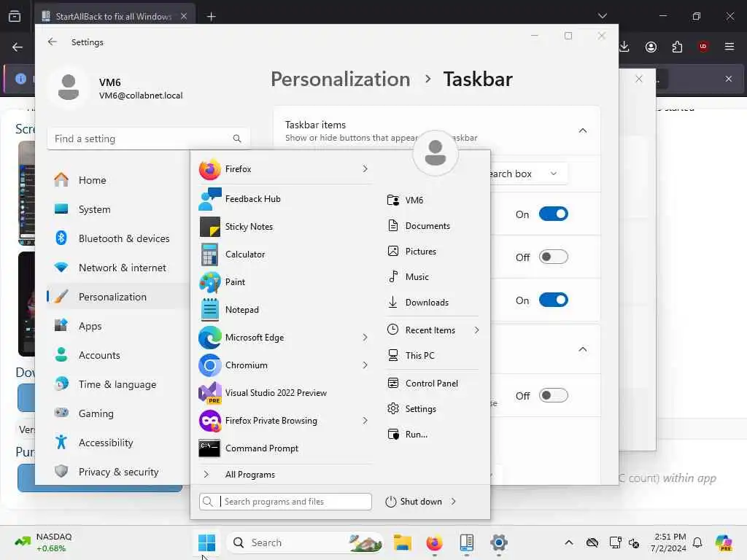
Task: Open Firefox extensions puzzle icon
Action: point(677,47)
